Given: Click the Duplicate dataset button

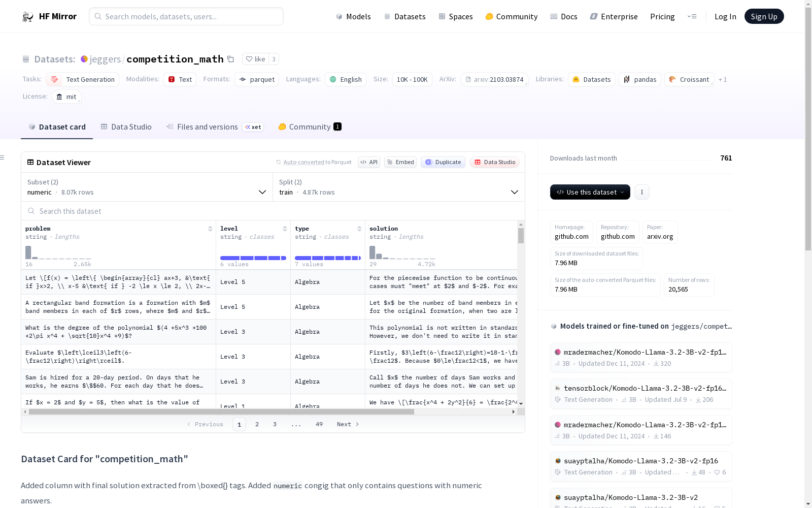Looking at the screenshot, I should tap(443, 162).
